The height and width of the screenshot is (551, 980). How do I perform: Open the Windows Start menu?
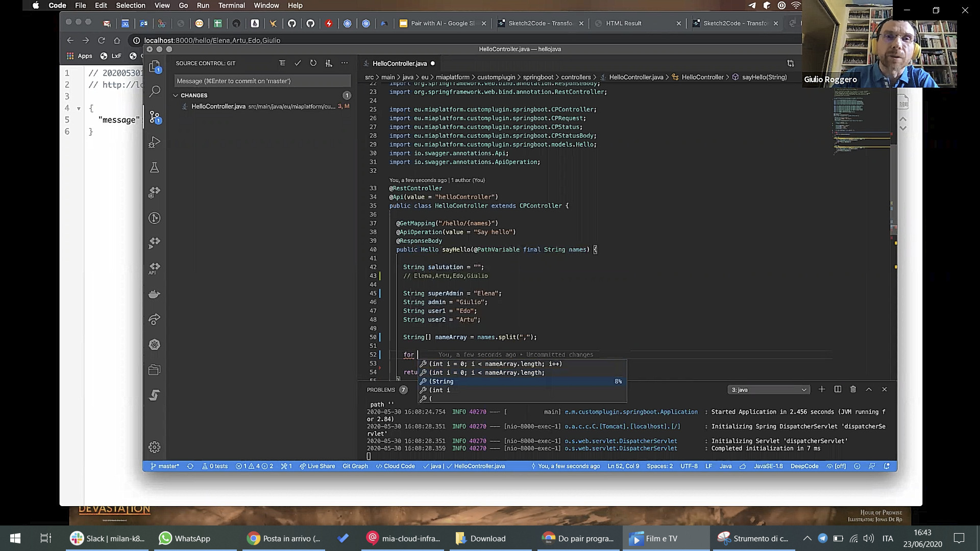pyautogui.click(x=15, y=538)
